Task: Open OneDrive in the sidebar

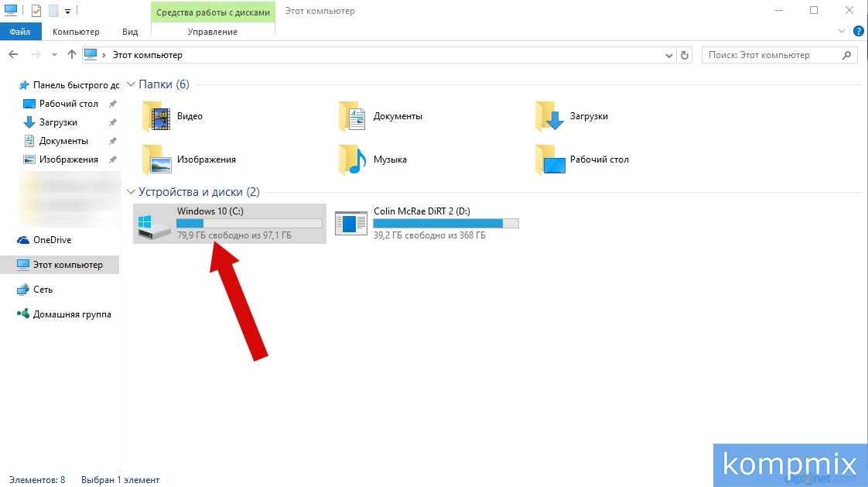Action: pyautogui.click(x=44, y=240)
